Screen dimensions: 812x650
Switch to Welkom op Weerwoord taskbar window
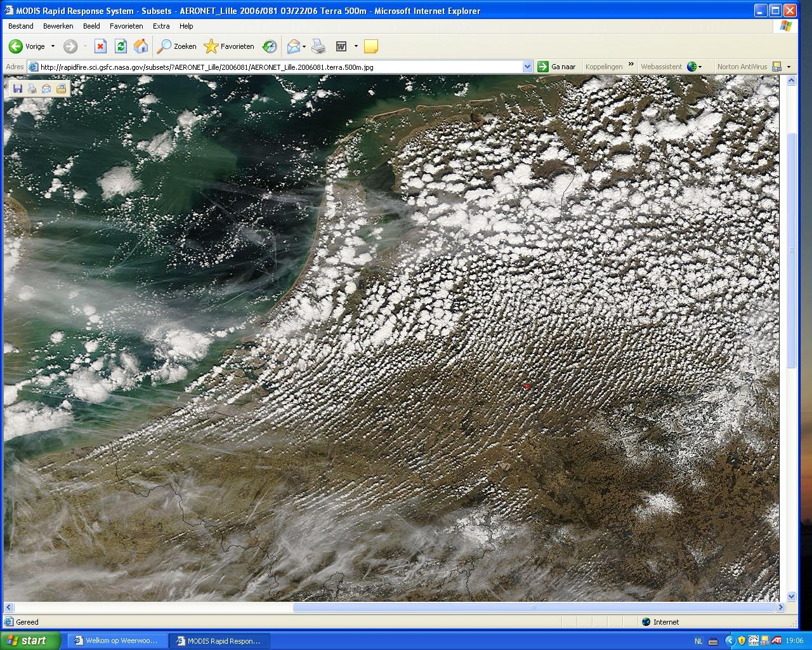(x=114, y=640)
